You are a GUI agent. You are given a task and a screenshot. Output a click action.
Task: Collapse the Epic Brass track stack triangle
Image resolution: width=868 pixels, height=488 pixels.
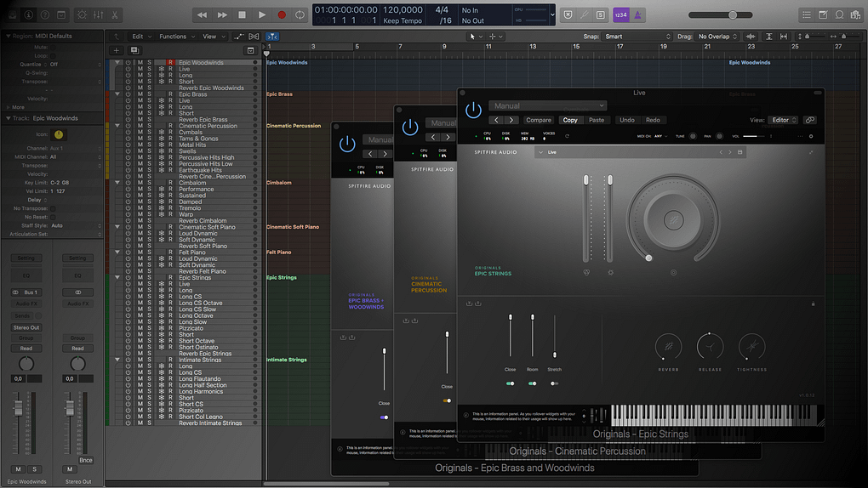pyautogui.click(x=117, y=94)
